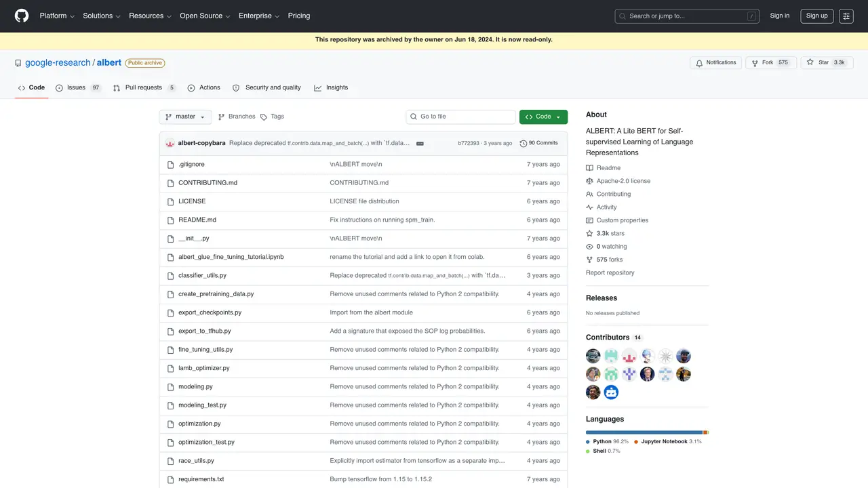Open the Security and quality tab
The image size is (868, 488).
click(x=267, y=87)
